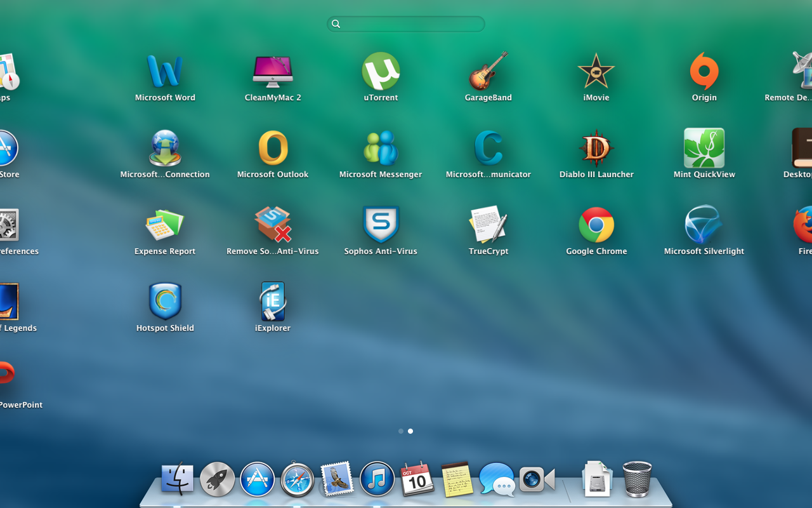The width and height of the screenshot is (812, 508).
Task: Open the Firefox icon at right edge
Action: pos(803,225)
